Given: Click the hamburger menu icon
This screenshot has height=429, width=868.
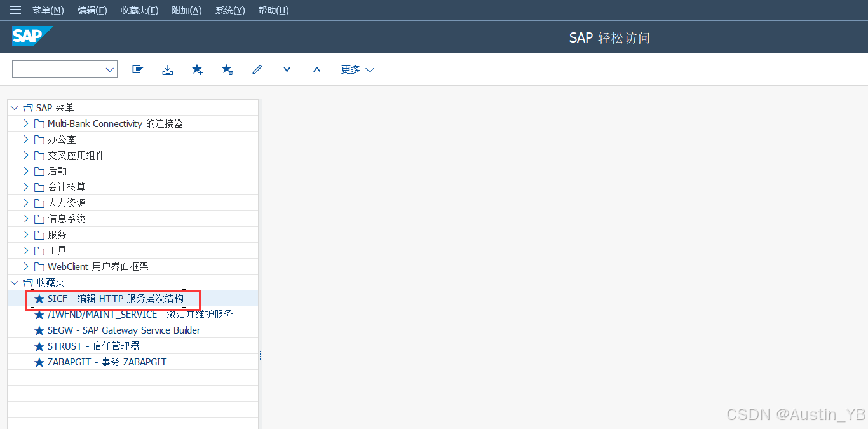Looking at the screenshot, I should click(15, 10).
